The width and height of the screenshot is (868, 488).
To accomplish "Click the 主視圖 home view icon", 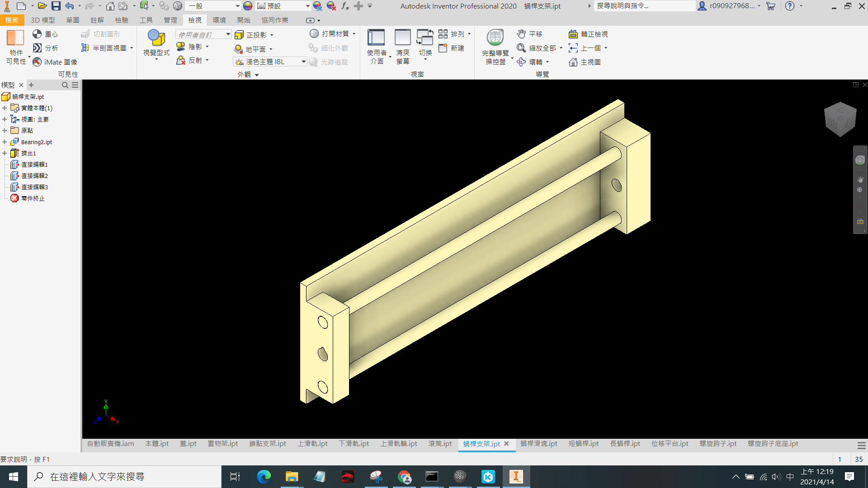I will tap(573, 62).
